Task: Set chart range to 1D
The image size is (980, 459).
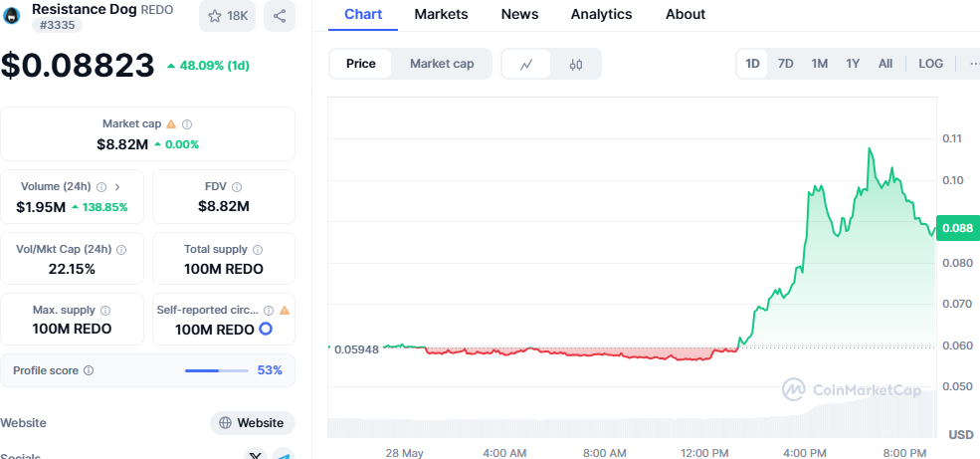Action: click(752, 64)
